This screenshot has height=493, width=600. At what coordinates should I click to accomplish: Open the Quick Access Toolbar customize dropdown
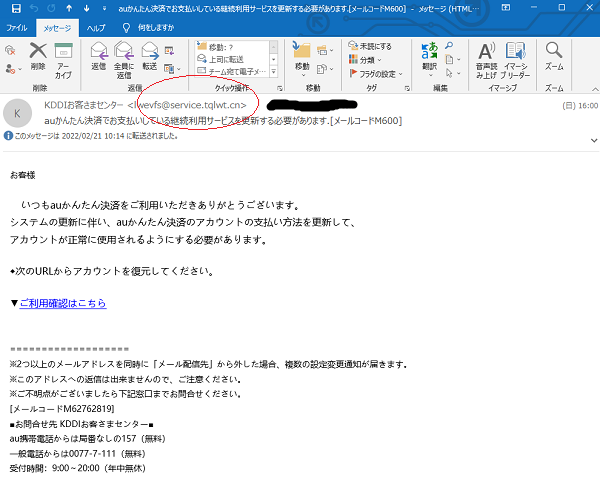pos(104,8)
